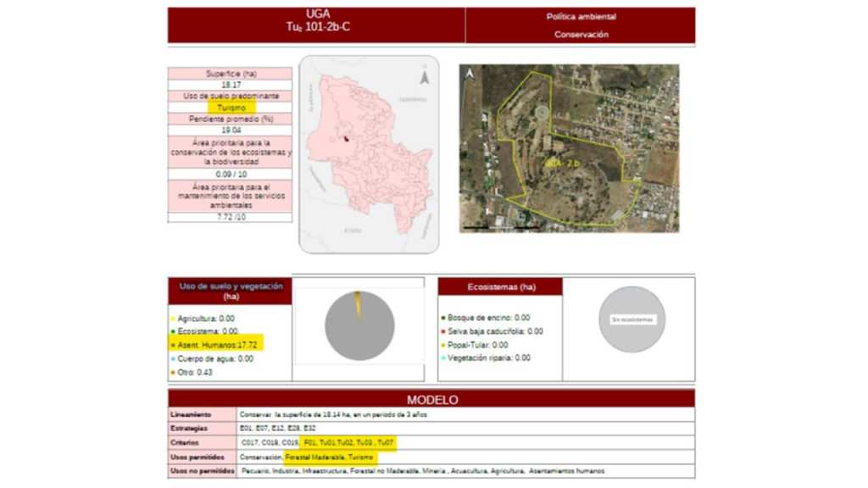
Task: Click the blue Cuerpo de agua legend dot
Action: (171, 358)
